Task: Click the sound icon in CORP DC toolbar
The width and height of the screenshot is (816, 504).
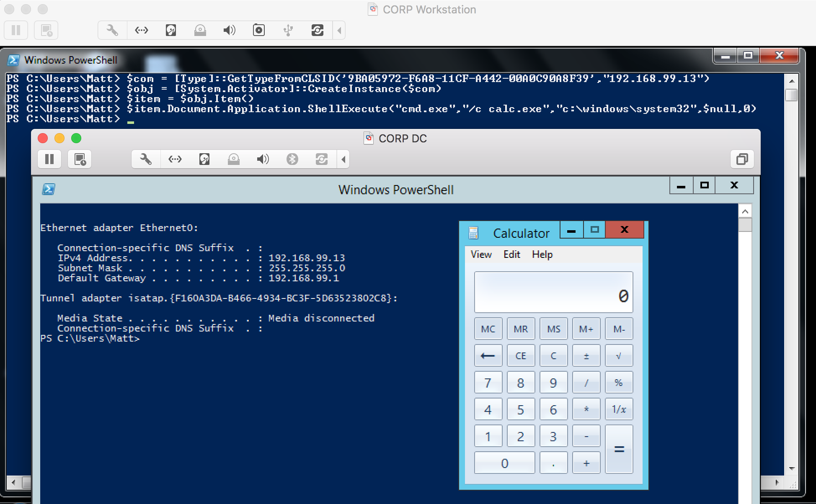Action: point(263,159)
